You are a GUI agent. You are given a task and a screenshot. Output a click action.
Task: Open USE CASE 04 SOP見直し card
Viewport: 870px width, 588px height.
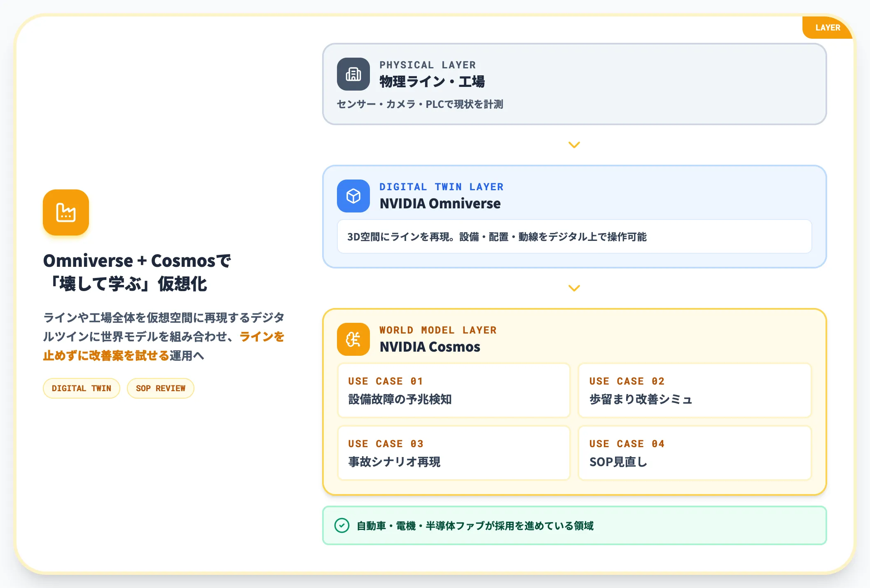[x=695, y=453]
